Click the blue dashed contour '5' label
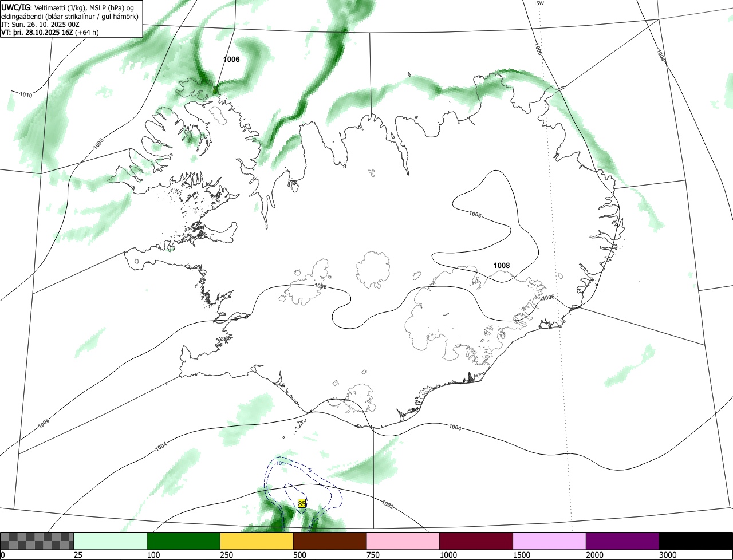Viewport: 733px width, 560px height. click(x=310, y=470)
